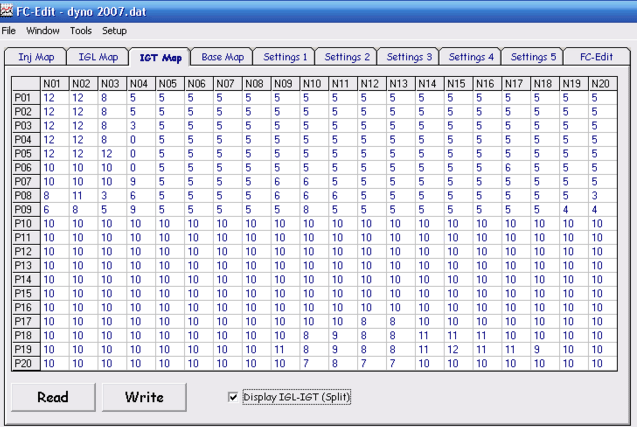Open the File menu
The height and width of the screenshot is (427, 637).
[9, 31]
